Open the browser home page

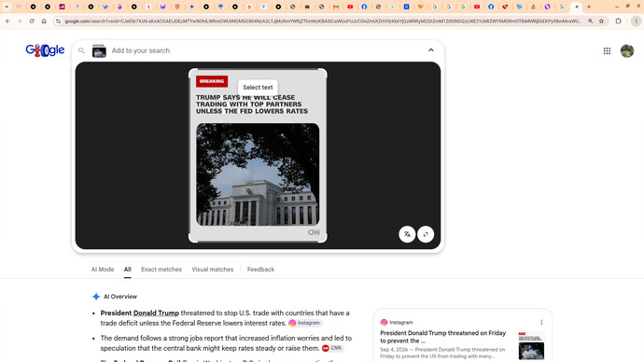[44, 21]
